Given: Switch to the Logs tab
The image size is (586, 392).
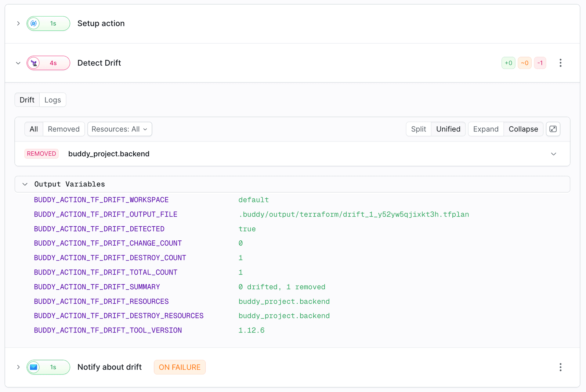Looking at the screenshot, I should click(53, 100).
